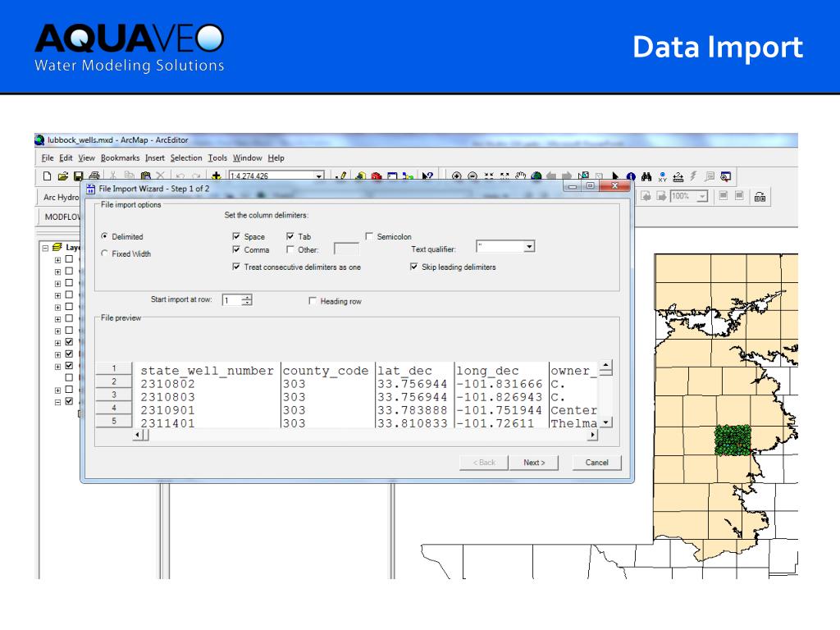This screenshot has height=630, width=840.
Task: Open Find with the binoculars icon
Action: [x=646, y=176]
